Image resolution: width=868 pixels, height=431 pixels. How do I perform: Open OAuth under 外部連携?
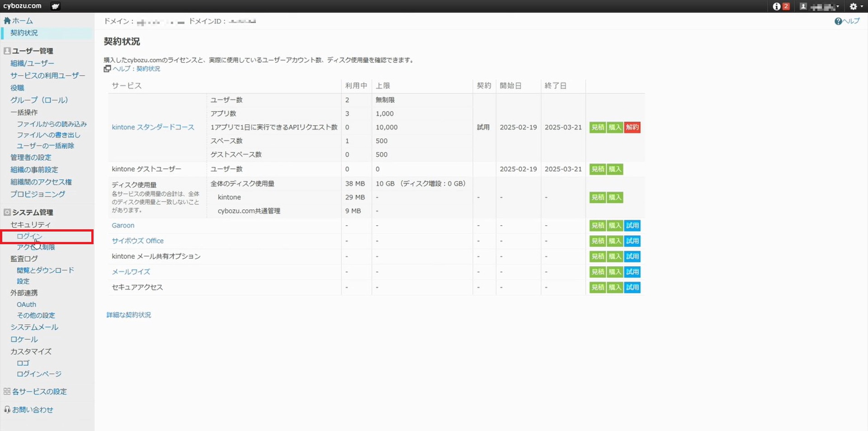(x=26, y=304)
